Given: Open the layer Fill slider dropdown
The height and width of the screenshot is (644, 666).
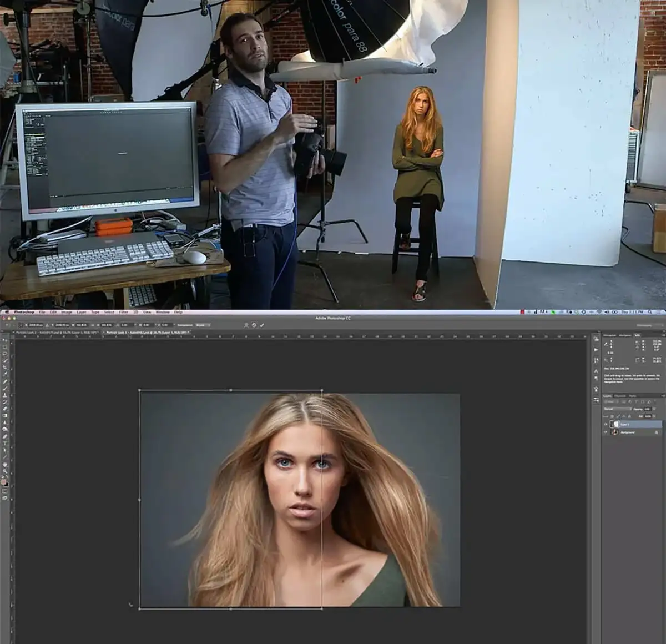Looking at the screenshot, I should point(654,415).
